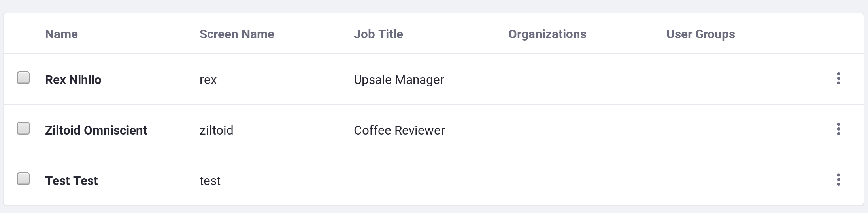Click the screen name "test"

tap(210, 181)
